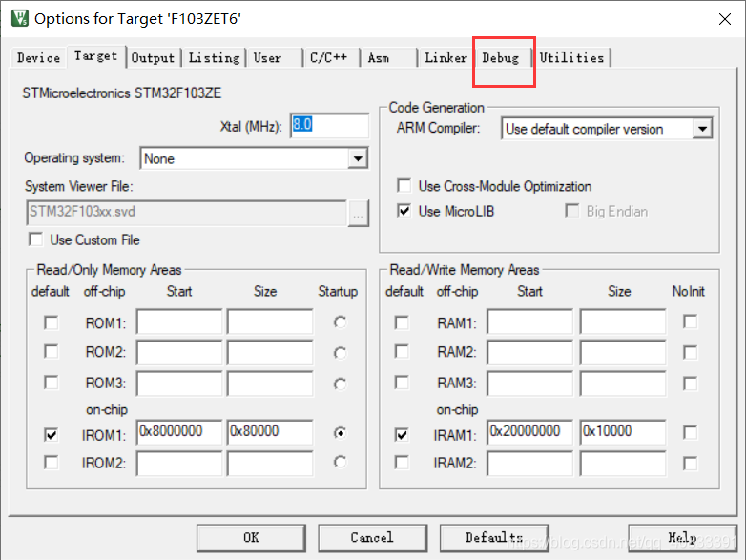Click the IRAM1 Size field 0x10000
746x560 pixels.
623,432
